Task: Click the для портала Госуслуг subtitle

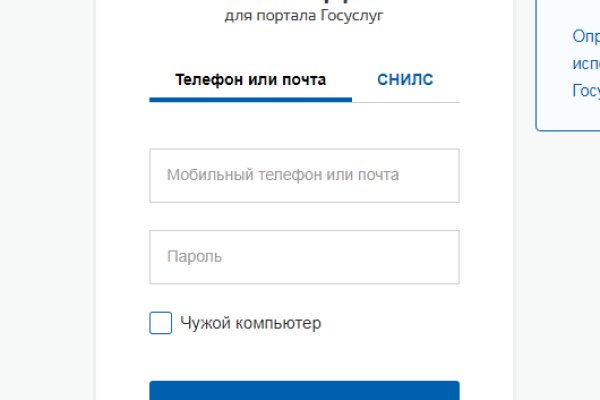Action: pos(304,16)
